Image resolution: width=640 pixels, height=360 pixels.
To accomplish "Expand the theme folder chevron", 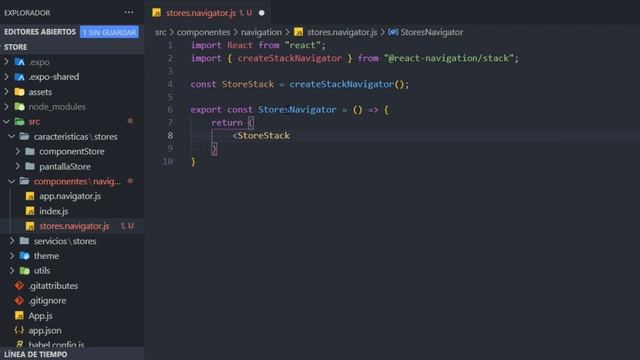I will pos(11,256).
